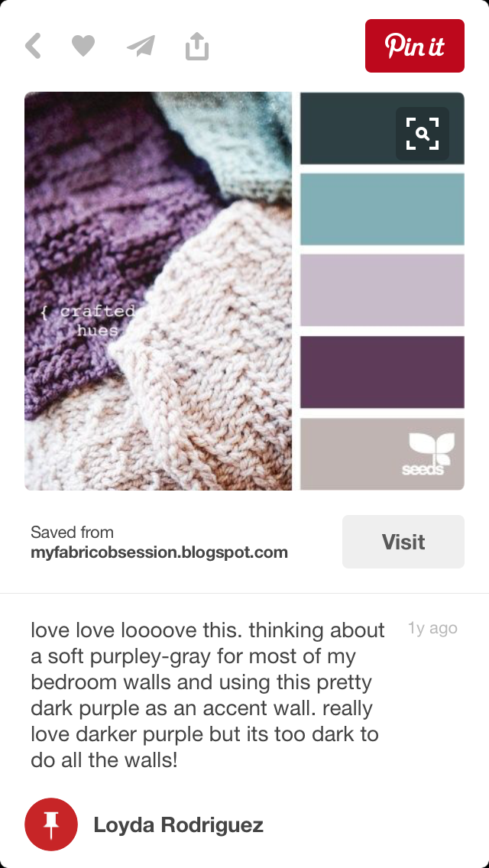The image size is (489, 868).
Task: Go back using the left chevron
Action: (33, 46)
